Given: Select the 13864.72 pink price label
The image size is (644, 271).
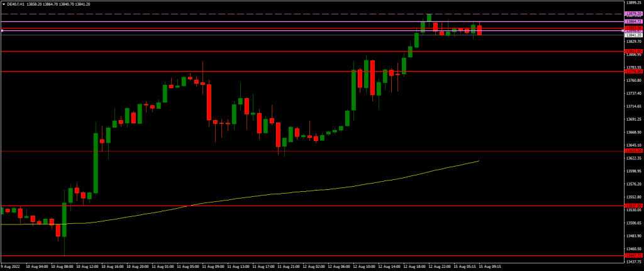Looking at the screenshot, I should pyautogui.click(x=633, y=21).
